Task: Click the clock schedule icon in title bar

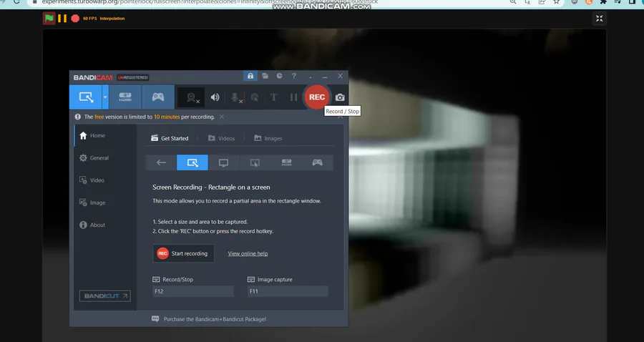Action: click(279, 76)
